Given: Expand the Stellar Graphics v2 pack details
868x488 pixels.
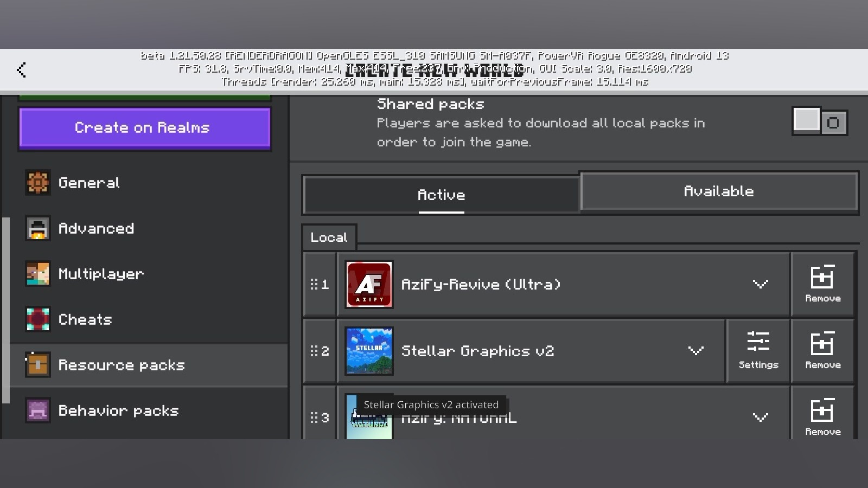Looking at the screenshot, I should click(x=695, y=351).
